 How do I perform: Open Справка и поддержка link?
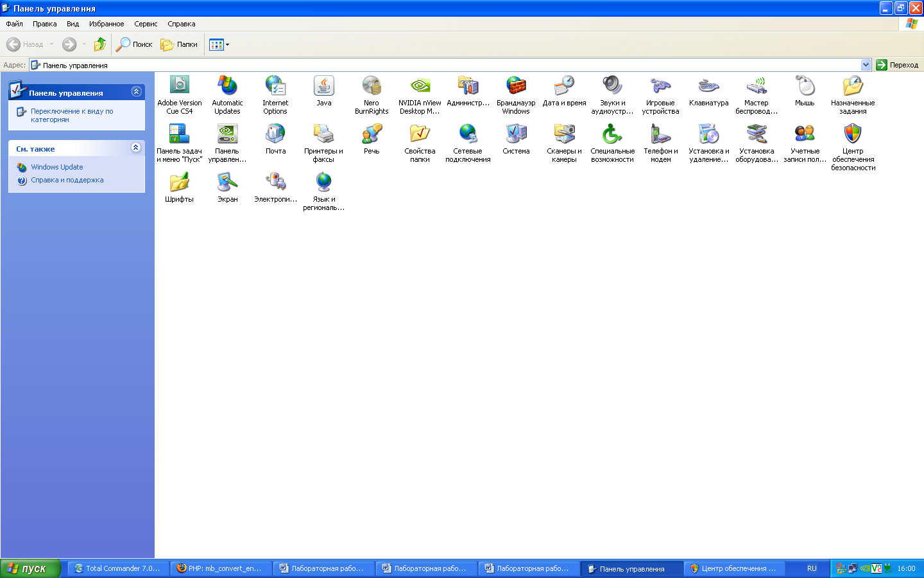click(67, 180)
